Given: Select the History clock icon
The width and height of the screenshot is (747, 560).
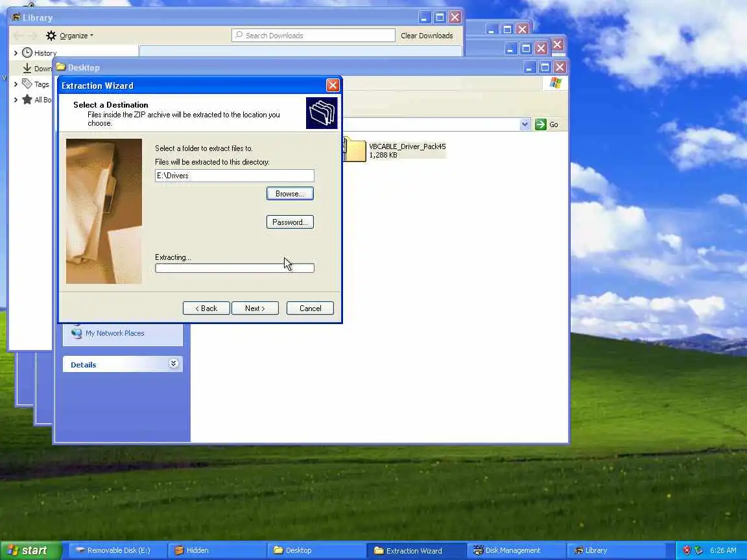Looking at the screenshot, I should click(27, 52).
